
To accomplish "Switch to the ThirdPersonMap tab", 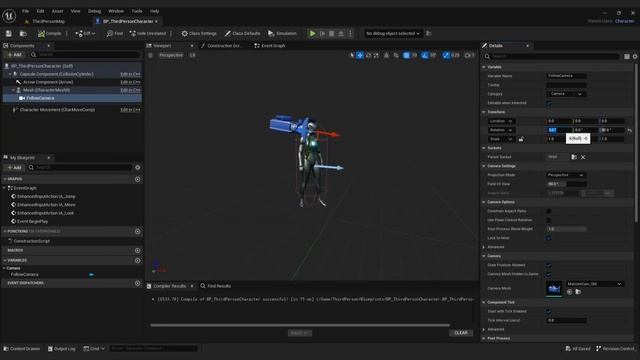I will pos(45,21).
